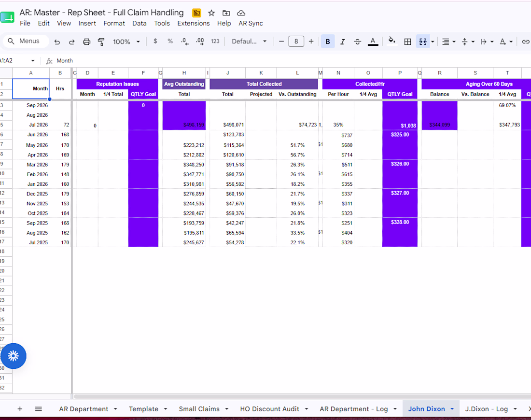Select the Reputation Issues header cell

(x=117, y=84)
